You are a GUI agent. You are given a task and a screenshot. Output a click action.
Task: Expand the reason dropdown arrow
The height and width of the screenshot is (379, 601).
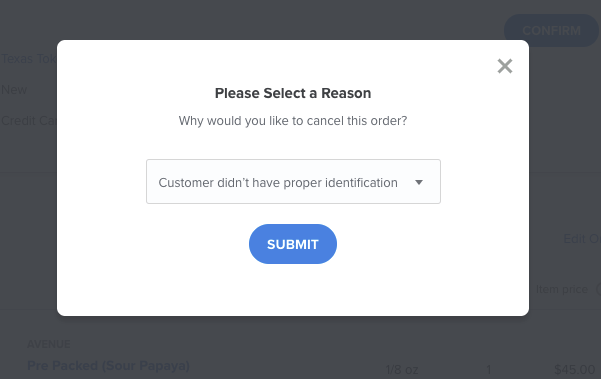point(419,182)
